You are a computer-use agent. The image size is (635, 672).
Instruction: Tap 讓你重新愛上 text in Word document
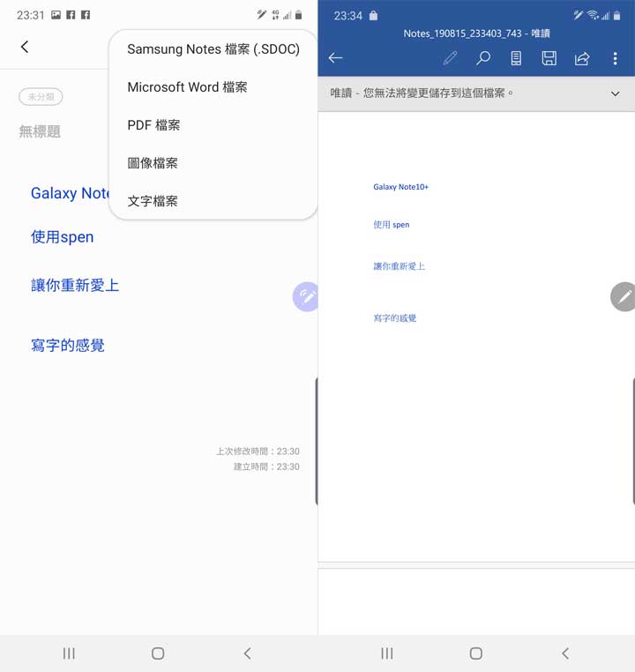click(399, 266)
